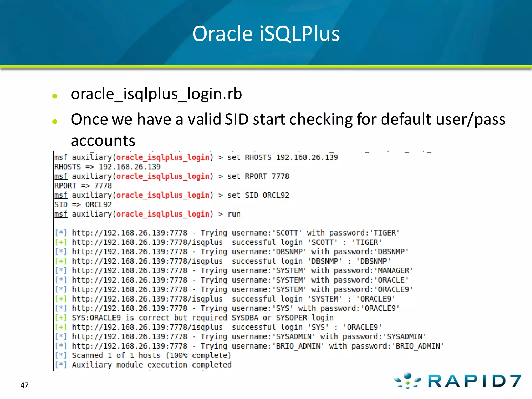Click the line trying 'SYSTEM' with password 'ORACLE9'
This screenshot has height=399, width=532.
tap(234, 289)
